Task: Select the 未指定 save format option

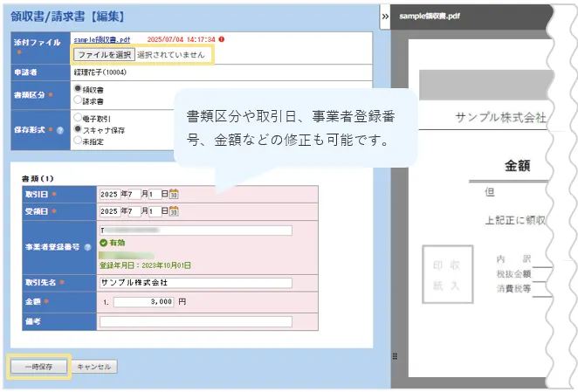Action: (x=79, y=139)
